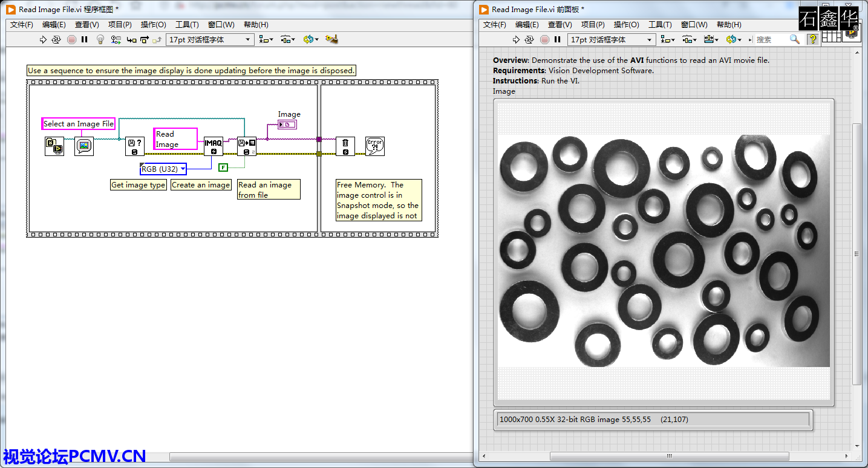Click Step Into icon in block diagram toolbar
Screen dimensions: 868x468
click(x=131, y=39)
